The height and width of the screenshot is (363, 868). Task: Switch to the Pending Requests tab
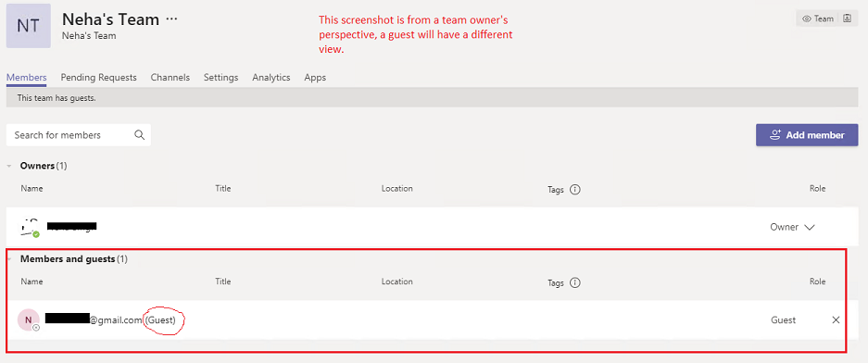(98, 78)
